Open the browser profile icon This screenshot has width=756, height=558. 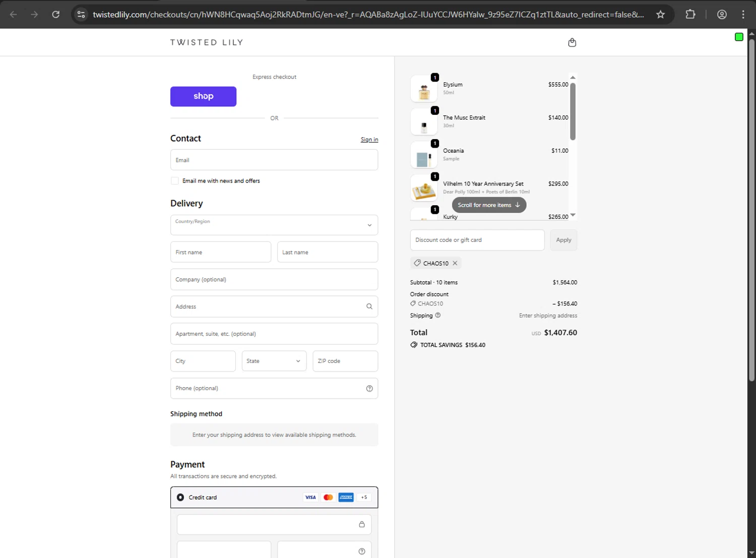tap(722, 15)
